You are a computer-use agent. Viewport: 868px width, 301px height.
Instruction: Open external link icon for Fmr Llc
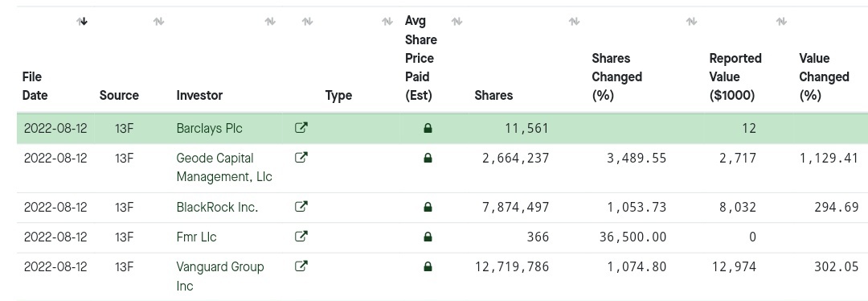coord(301,237)
